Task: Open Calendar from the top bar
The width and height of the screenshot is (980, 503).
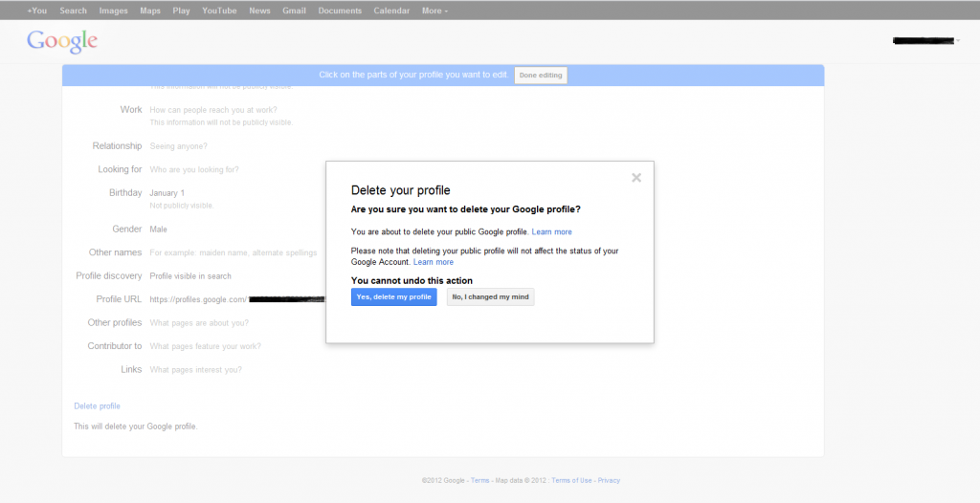Action: [x=391, y=11]
